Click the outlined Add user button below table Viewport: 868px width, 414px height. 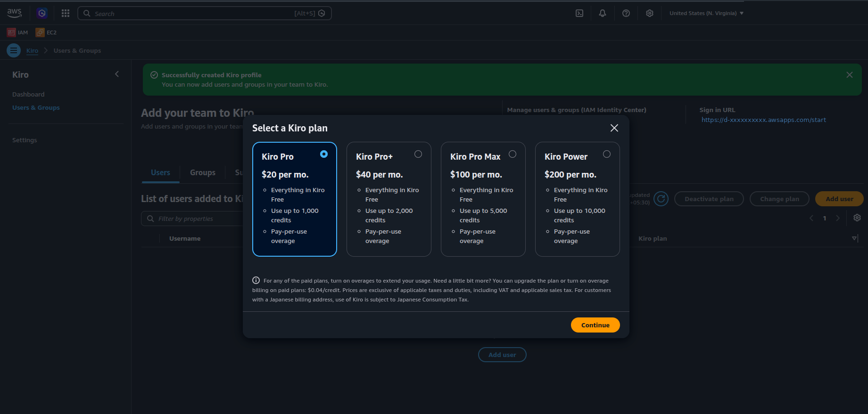(502, 355)
